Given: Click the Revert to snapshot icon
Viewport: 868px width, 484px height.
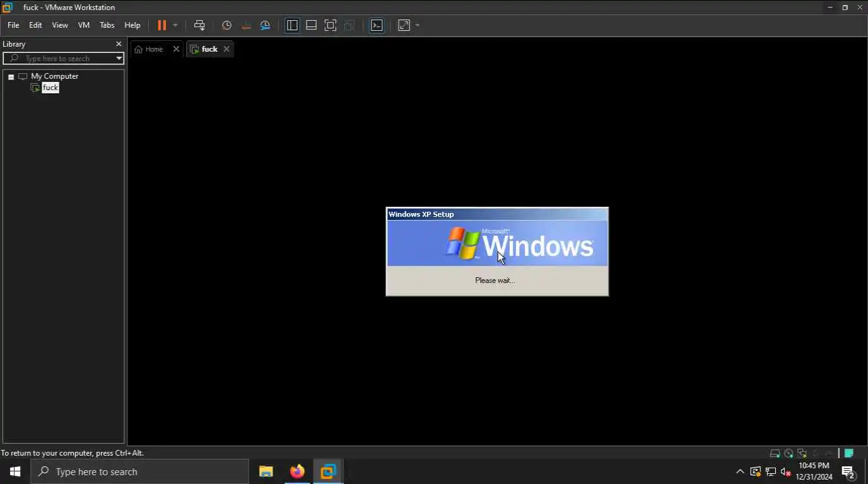Looking at the screenshot, I should pyautogui.click(x=246, y=25).
